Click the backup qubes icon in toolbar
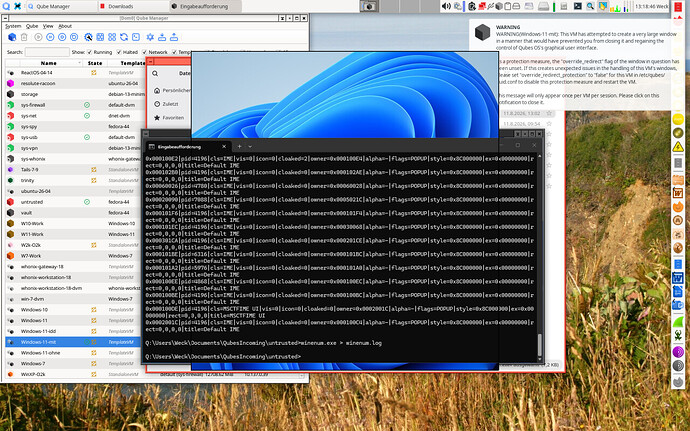The width and height of the screenshot is (690, 431). pos(162,37)
